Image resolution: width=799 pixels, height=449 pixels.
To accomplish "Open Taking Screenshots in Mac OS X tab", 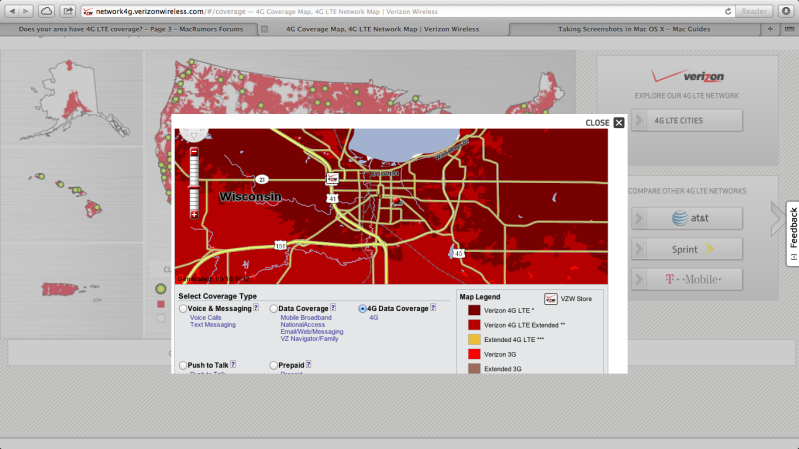I will [634, 29].
